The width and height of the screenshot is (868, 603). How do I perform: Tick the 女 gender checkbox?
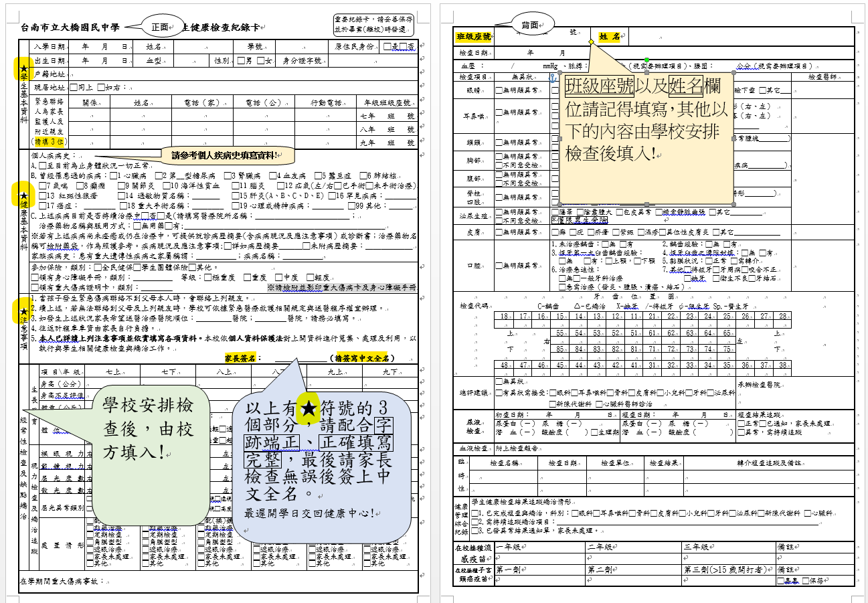coord(261,61)
